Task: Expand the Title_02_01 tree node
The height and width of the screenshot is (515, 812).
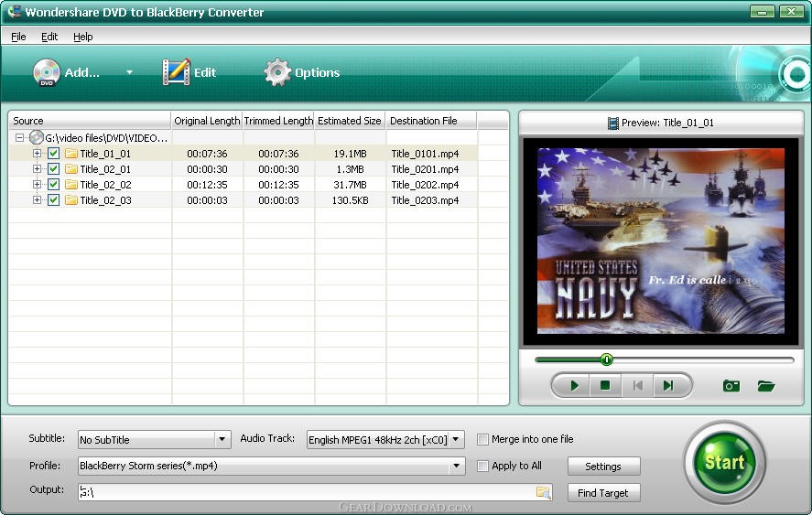Action: coord(37,168)
